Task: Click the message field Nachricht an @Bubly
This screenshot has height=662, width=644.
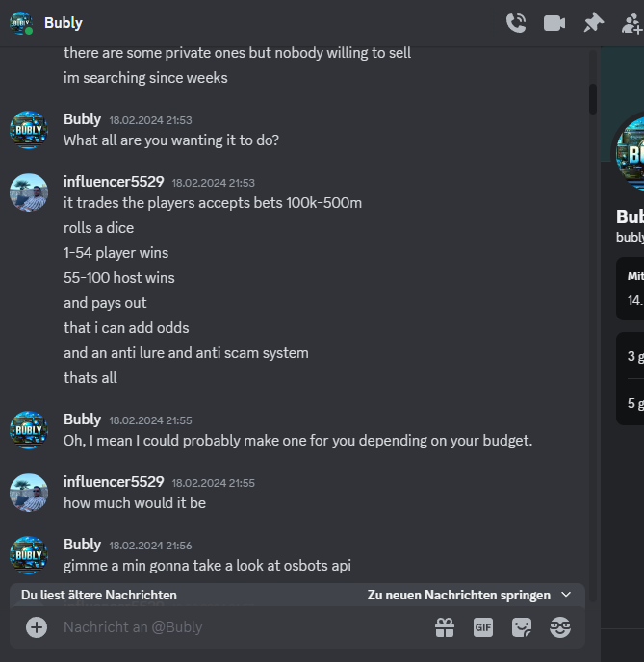Action: (x=245, y=627)
